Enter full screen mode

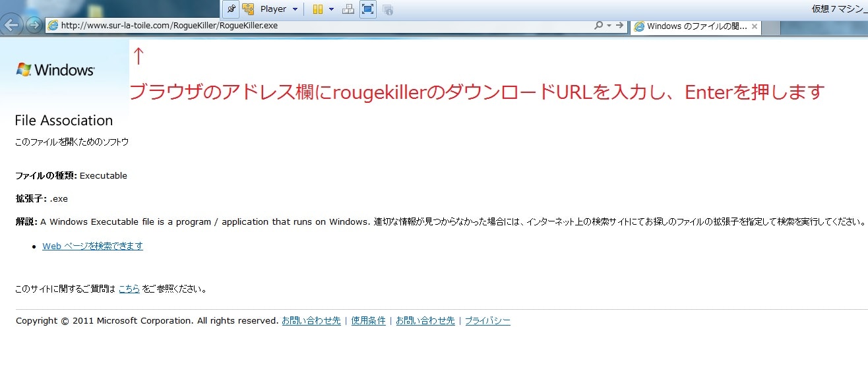(x=368, y=9)
